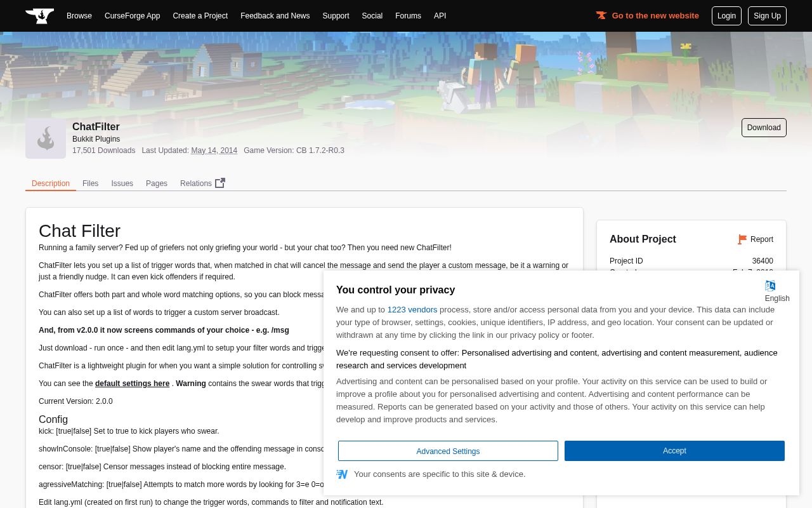Switch to the Files tab
Viewport: 812px width, 508px height.
(x=90, y=184)
